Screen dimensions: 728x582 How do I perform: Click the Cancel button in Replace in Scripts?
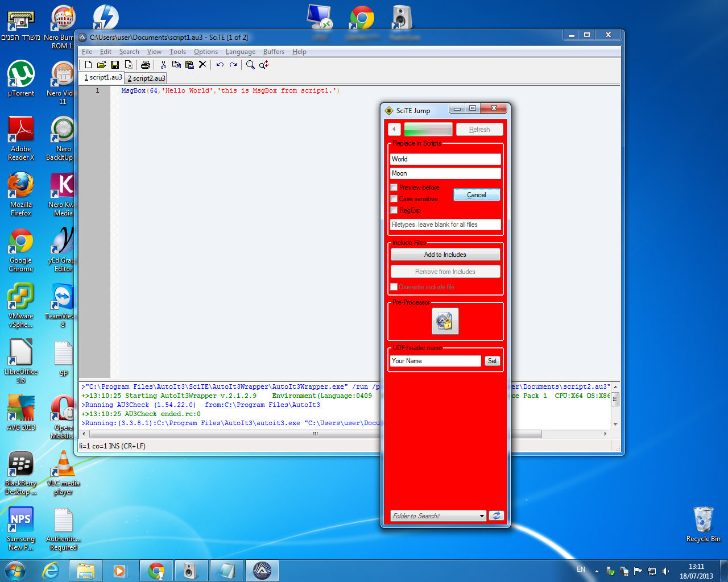click(477, 195)
